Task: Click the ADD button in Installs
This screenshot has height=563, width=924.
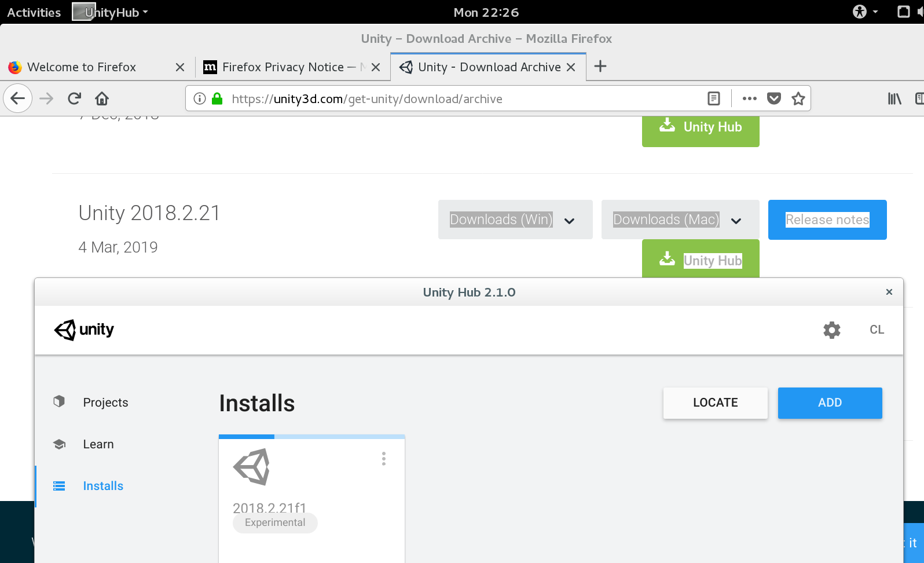Action: [830, 403]
